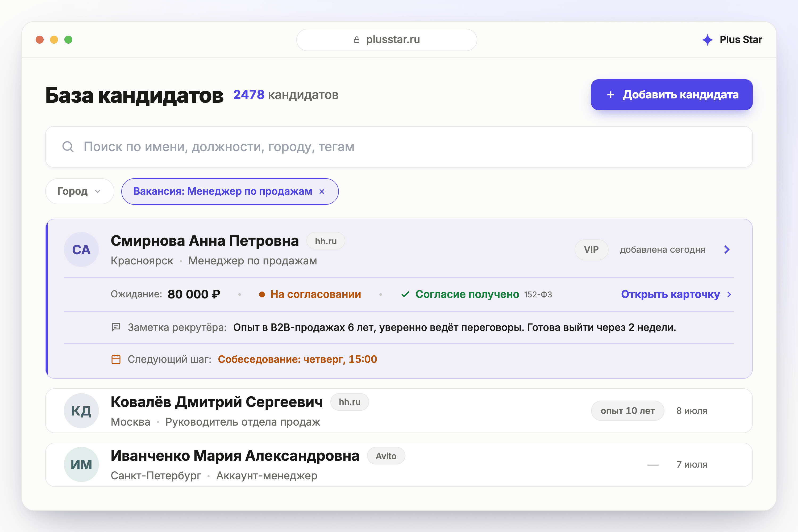Viewport: 798px width, 532px height.
Task: Click Менеджер по продажам under Смирнова
Action: pyautogui.click(x=253, y=261)
